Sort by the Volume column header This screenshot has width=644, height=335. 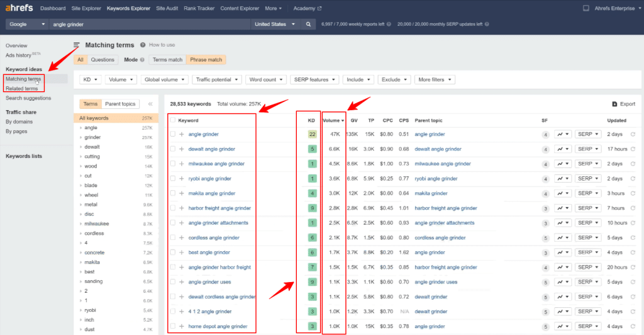click(x=333, y=120)
